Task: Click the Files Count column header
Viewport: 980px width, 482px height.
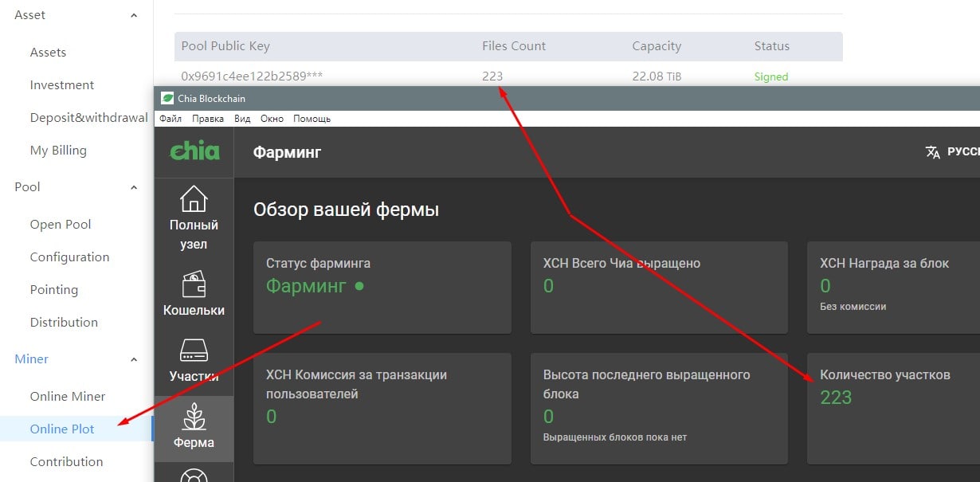Action: coord(514,46)
